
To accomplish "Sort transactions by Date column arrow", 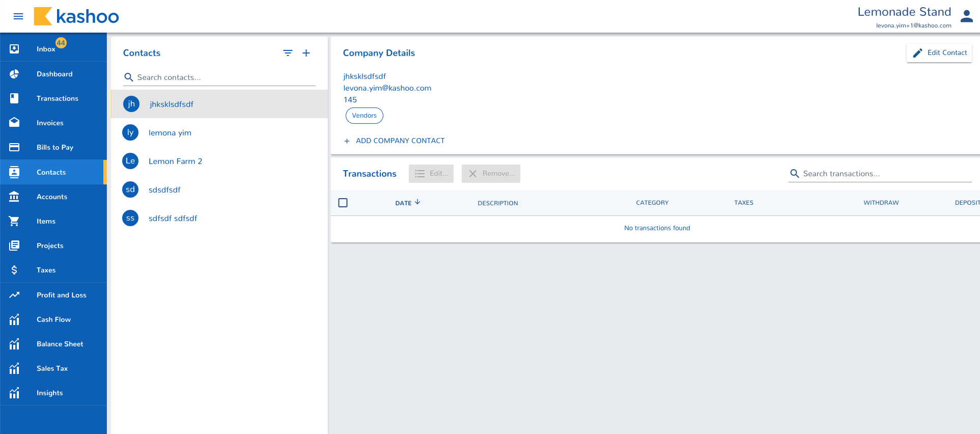I will point(417,202).
